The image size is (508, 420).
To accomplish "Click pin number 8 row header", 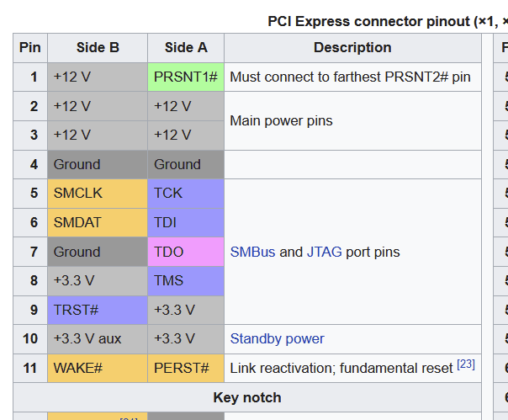I will point(30,281).
